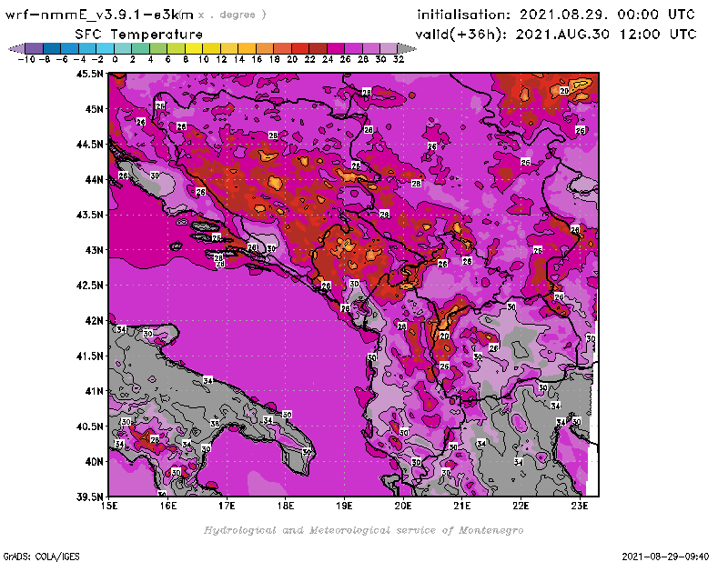This screenshot has width=728, height=562.
Task: Click the 45.5N latitude label
Action: [89, 74]
